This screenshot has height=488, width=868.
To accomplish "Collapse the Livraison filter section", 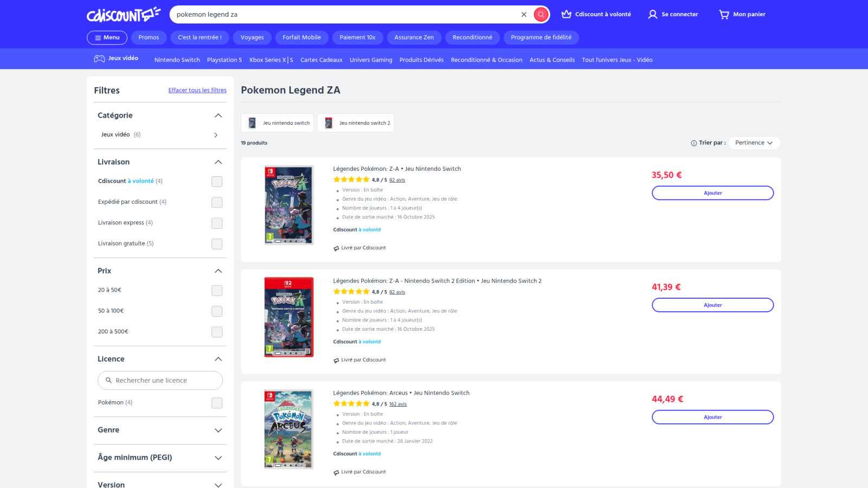I will 218,162.
